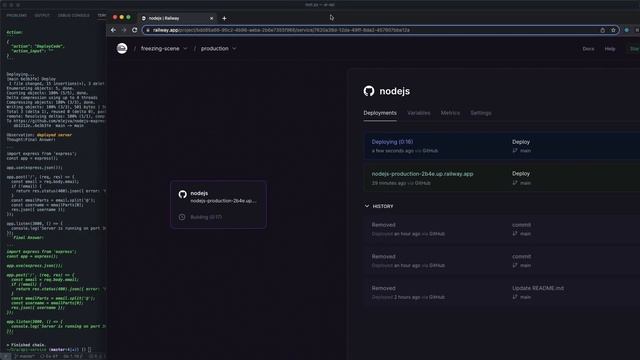Reload the Railway page
Screen dimensions: 640x360
click(134, 30)
